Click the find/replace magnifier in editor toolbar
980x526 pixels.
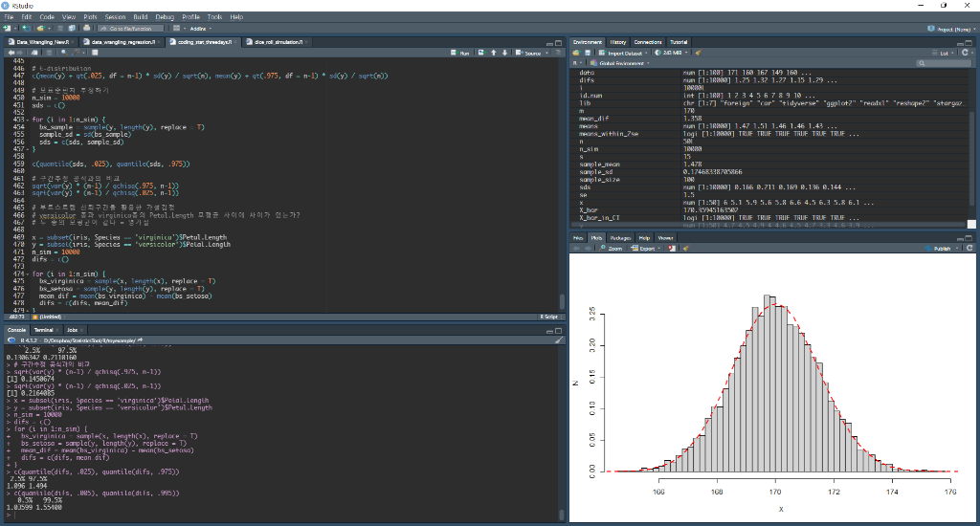[x=64, y=53]
